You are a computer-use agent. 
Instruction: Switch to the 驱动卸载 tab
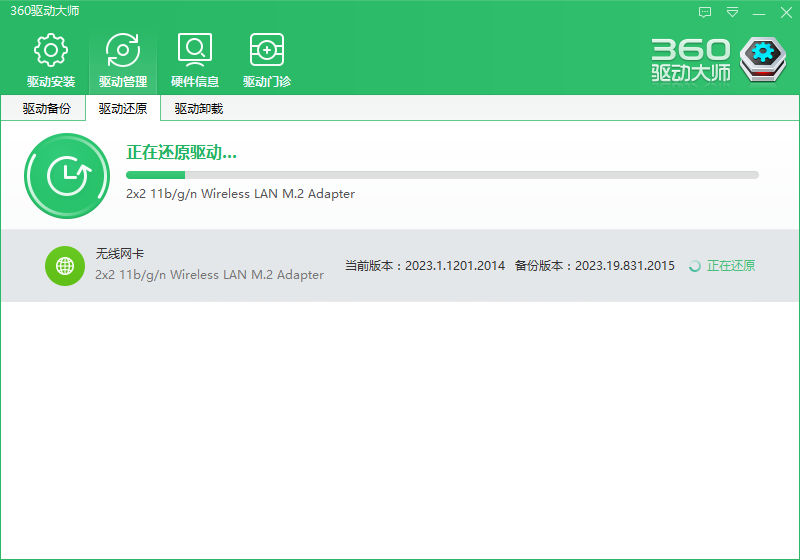pos(198,109)
